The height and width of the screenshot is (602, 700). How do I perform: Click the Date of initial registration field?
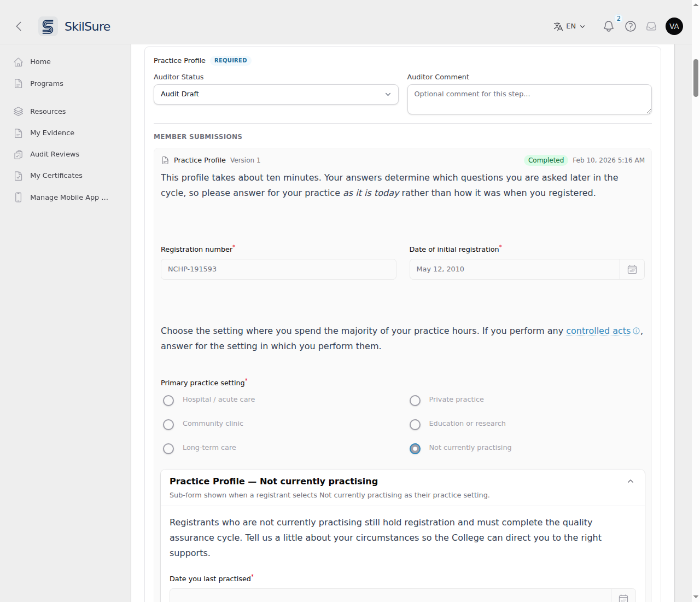tap(515, 269)
